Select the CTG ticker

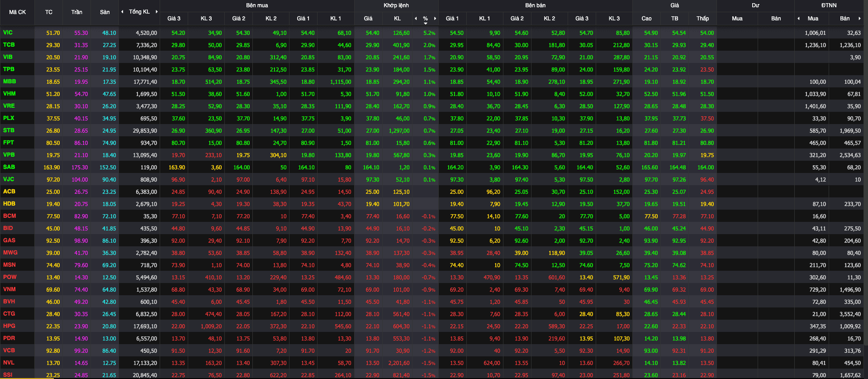(9, 314)
